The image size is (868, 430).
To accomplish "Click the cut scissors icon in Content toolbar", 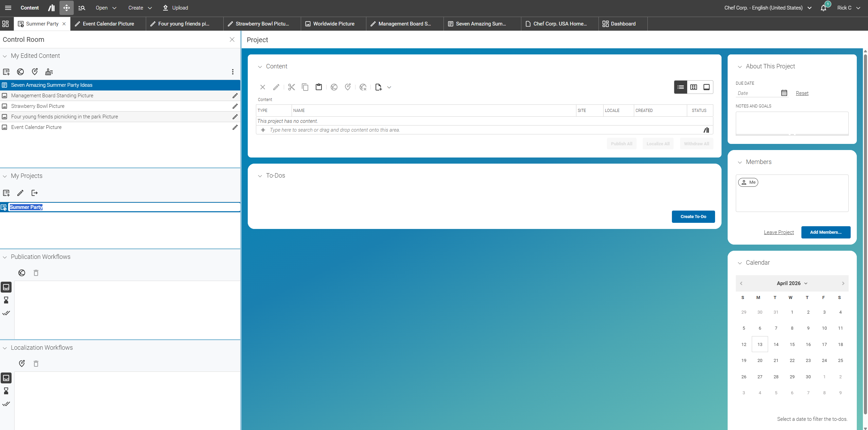I will click(291, 87).
